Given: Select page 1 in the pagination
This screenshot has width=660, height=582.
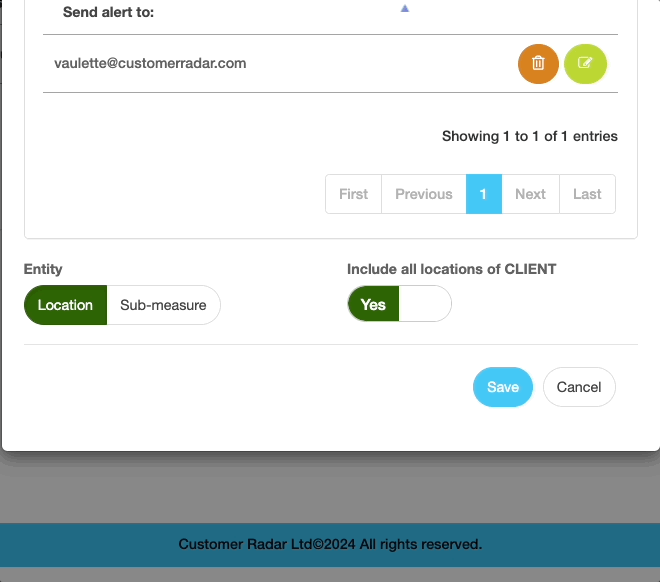Looking at the screenshot, I should click(484, 194).
